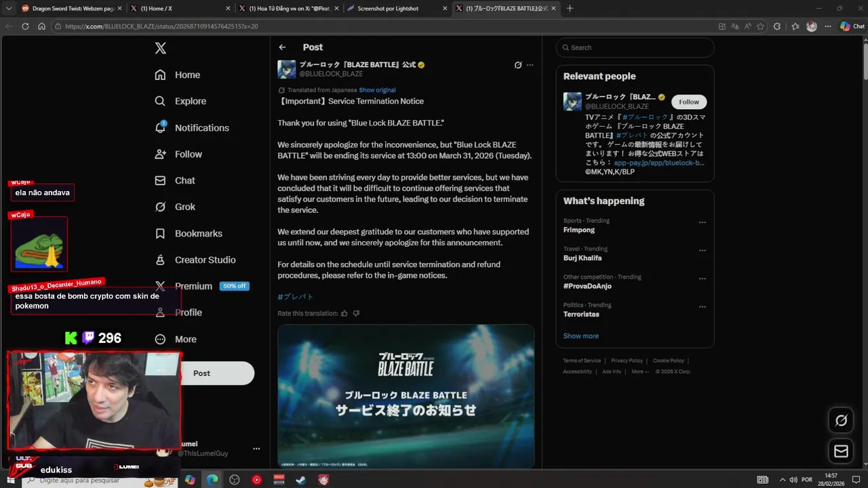Open the floating Grok button

(841, 420)
